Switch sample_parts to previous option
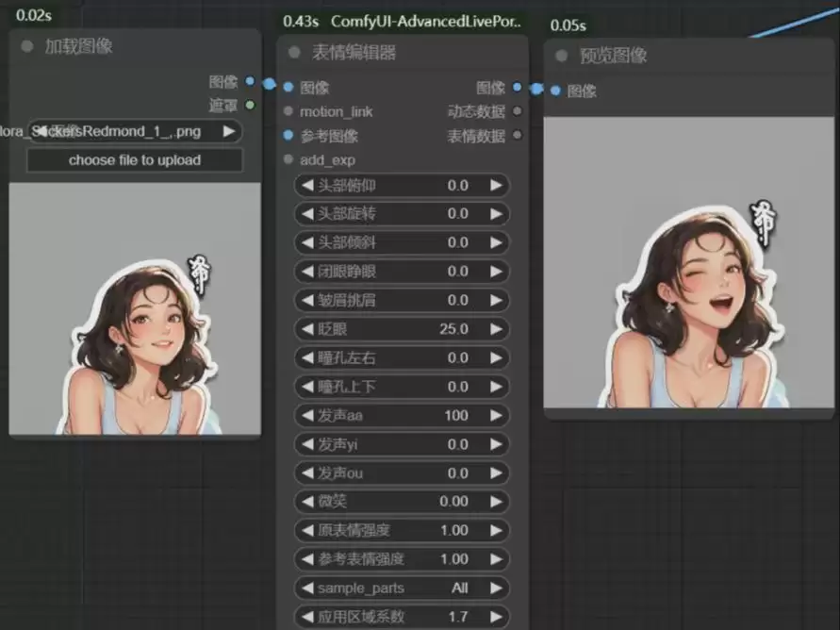840x630 pixels. (307, 589)
